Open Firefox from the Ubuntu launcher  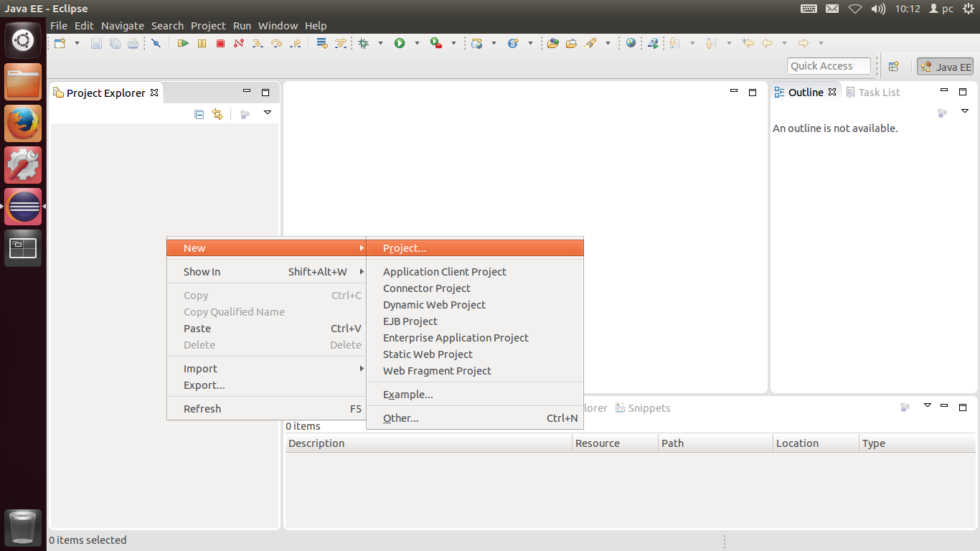click(x=23, y=123)
